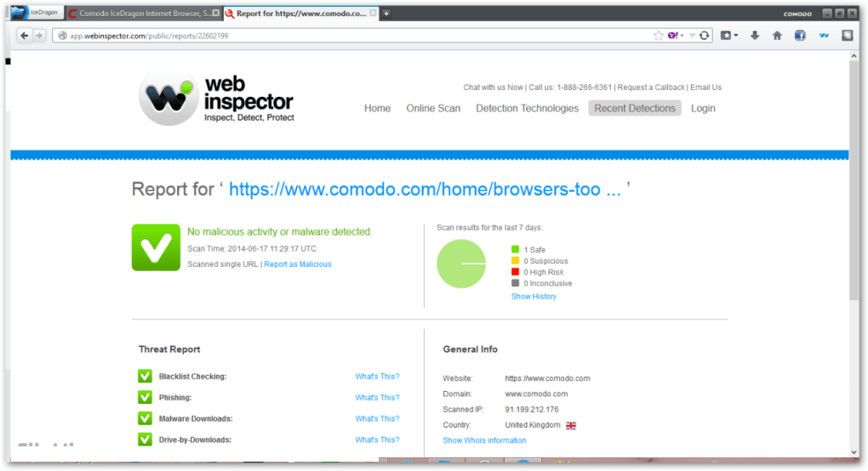This screenshot has height=471, width=868.
Task: Click the red High Risk legend swatch
Action: 516,271
